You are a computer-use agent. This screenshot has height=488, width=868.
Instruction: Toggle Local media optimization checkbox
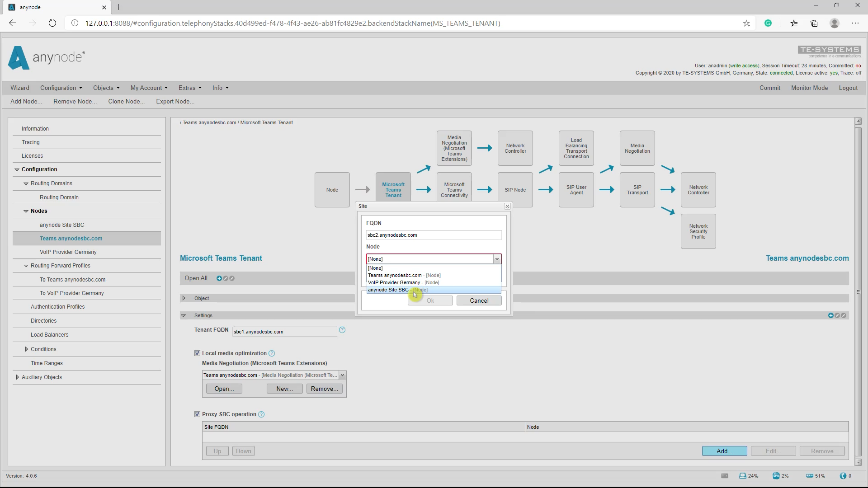pos(197,353)
